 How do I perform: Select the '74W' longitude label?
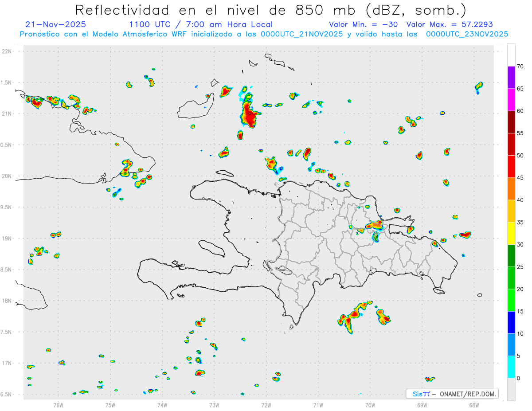click(162, 405)
